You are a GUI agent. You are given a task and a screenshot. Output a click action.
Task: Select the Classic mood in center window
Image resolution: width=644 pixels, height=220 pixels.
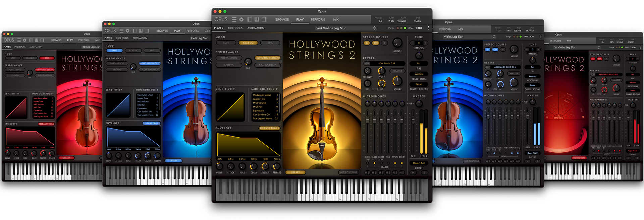[x=248, y=43]
